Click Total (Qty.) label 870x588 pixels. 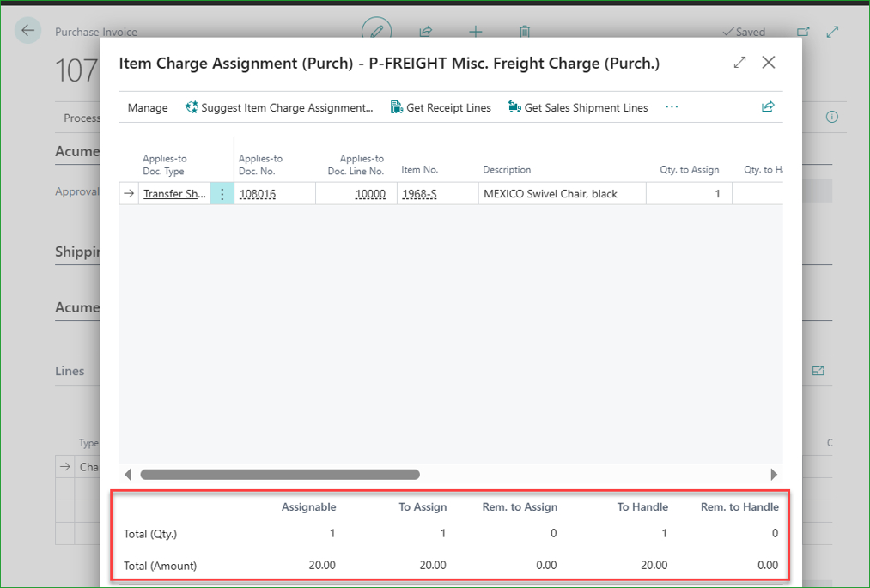149,534
